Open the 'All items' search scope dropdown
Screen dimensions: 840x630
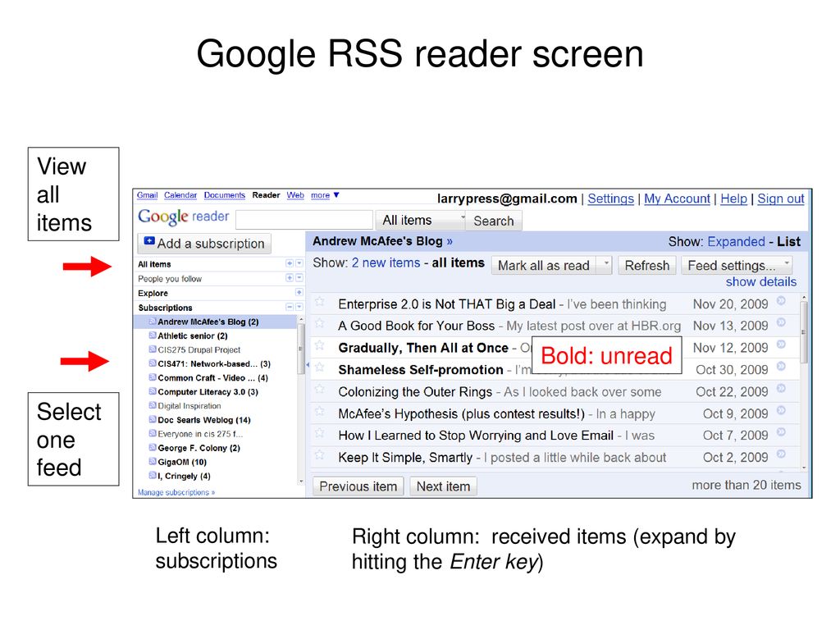[421, 220]
